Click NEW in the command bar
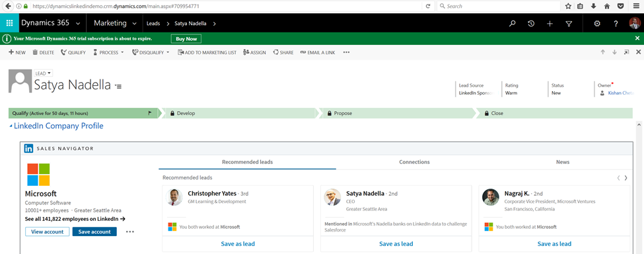The image size is (644, 254). point(17,52)
